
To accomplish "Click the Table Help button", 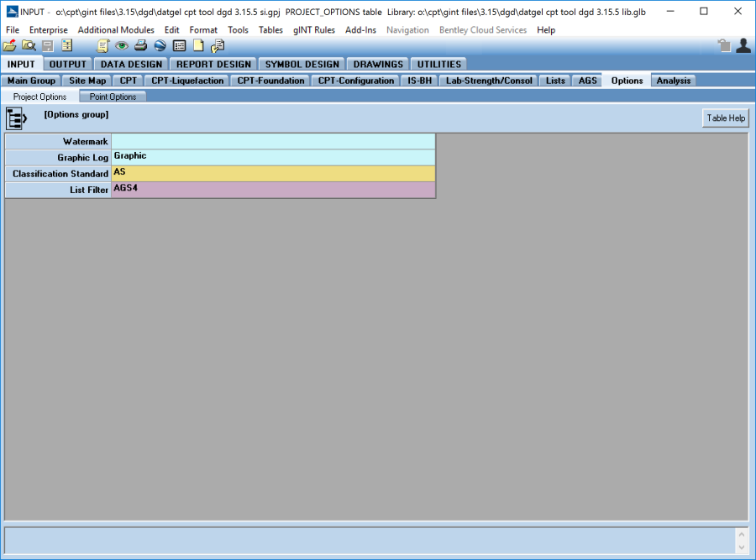I will tap(725, 118).
